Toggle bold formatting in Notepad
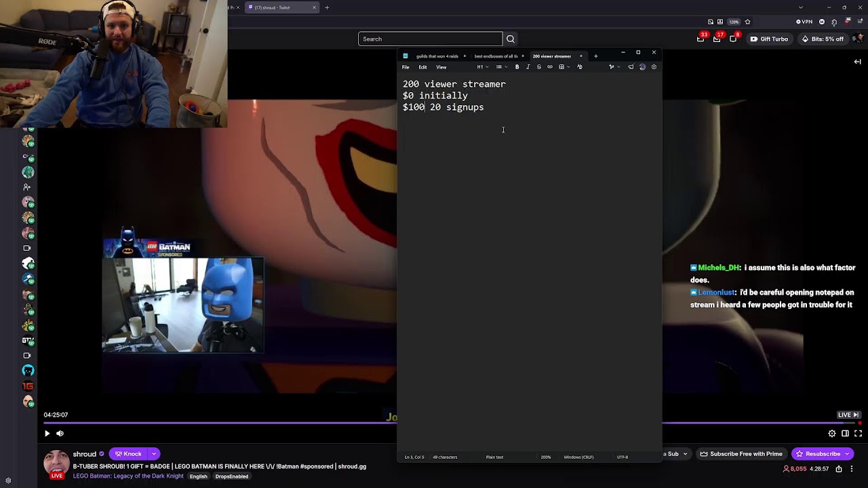The height and width of the screenshot is (488, 868). coord(517,67)
